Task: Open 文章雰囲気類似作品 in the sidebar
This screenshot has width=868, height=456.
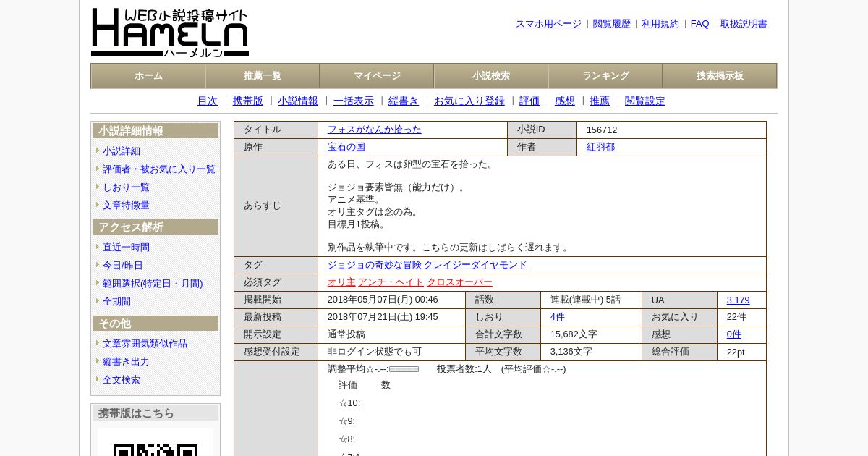Action: 145,344
